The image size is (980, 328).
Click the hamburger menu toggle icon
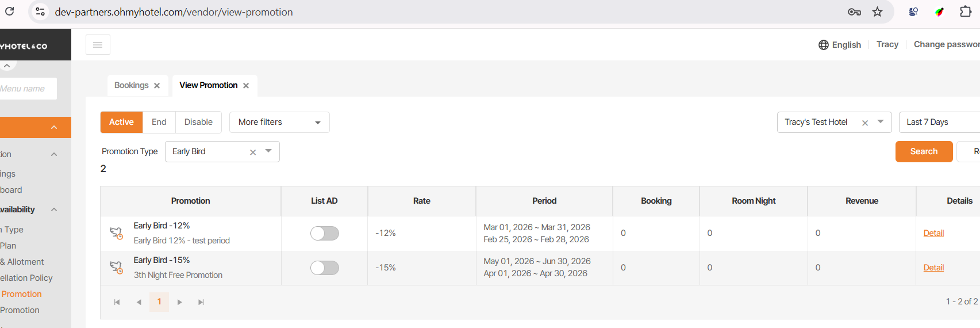(x=98, y=45)
